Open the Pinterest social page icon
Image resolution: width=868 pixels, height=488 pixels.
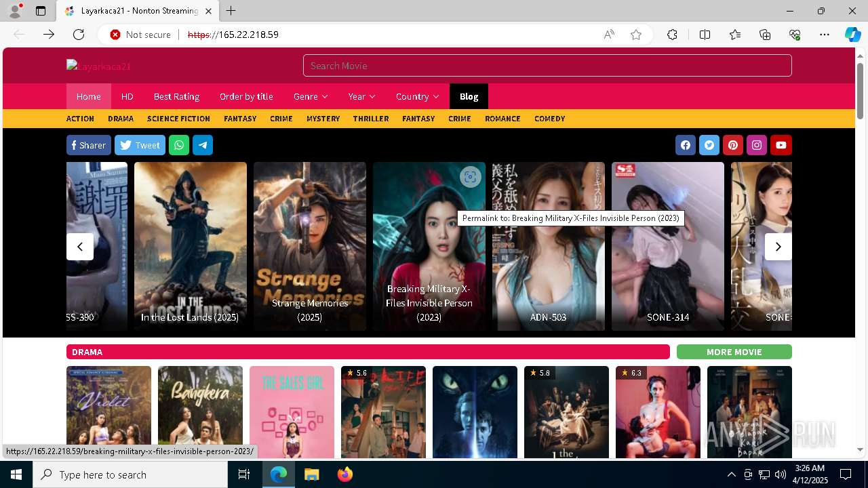[733, 145]
